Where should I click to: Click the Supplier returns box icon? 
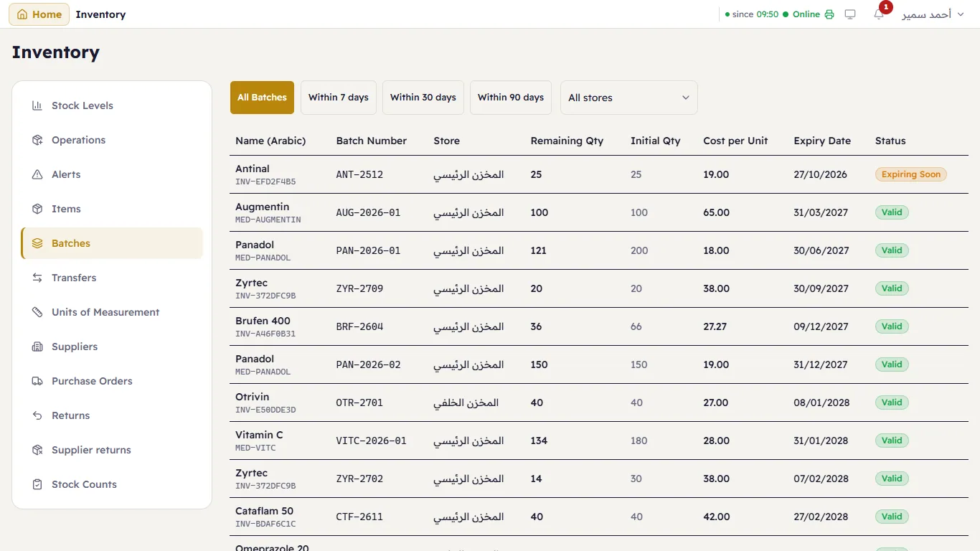point(37,450)
